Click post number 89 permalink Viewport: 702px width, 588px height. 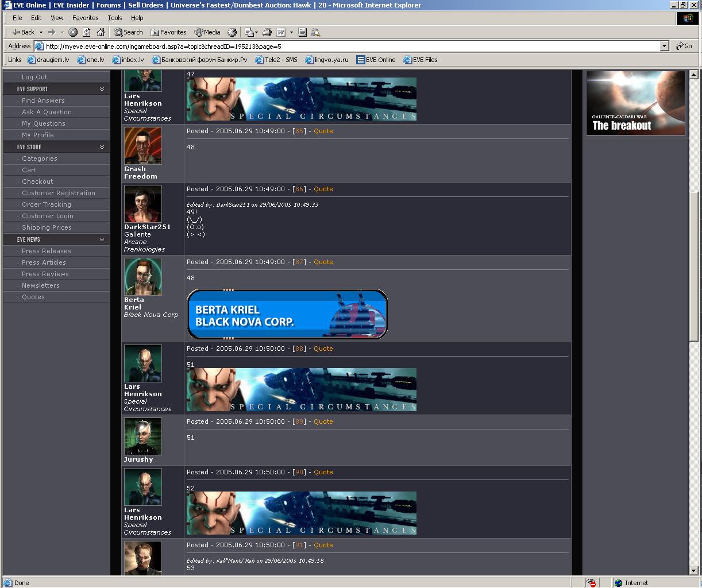tap(299, 421)
